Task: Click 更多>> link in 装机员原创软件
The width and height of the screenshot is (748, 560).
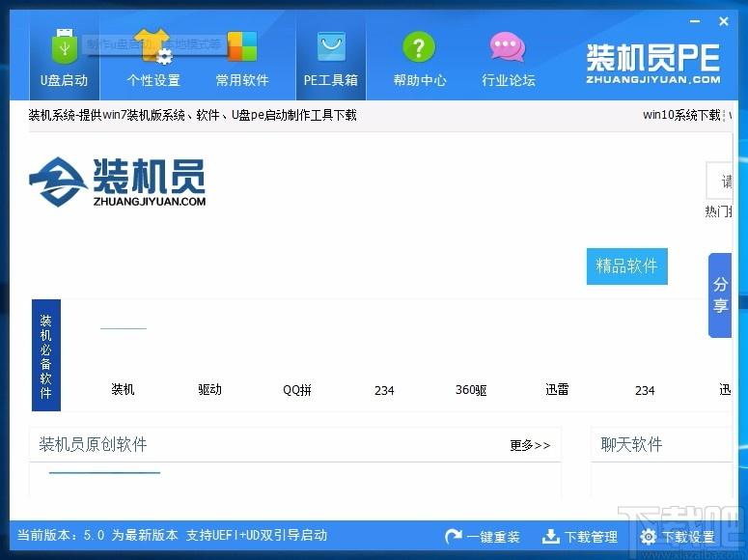Action: (530, 445)
